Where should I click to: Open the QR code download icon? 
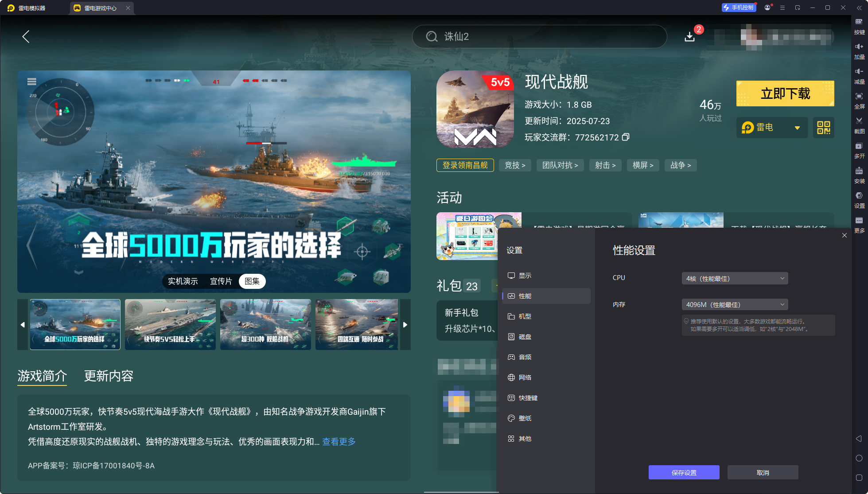824,128
